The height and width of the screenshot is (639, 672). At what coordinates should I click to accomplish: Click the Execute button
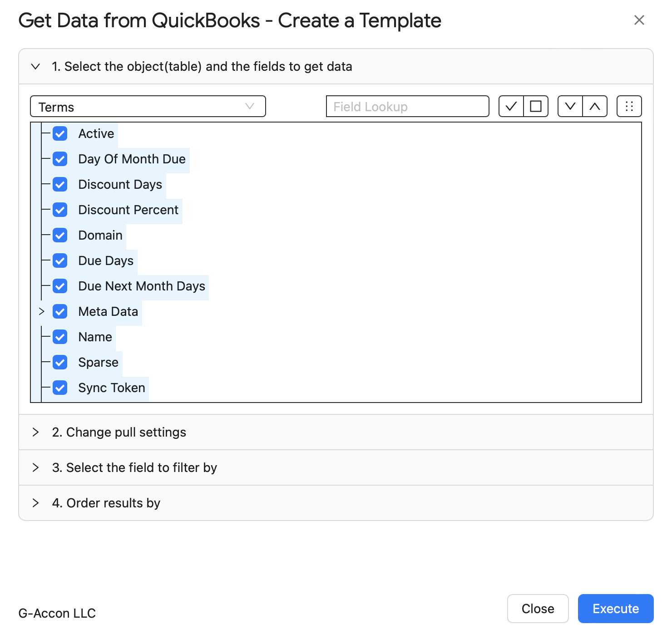(616, 609)
